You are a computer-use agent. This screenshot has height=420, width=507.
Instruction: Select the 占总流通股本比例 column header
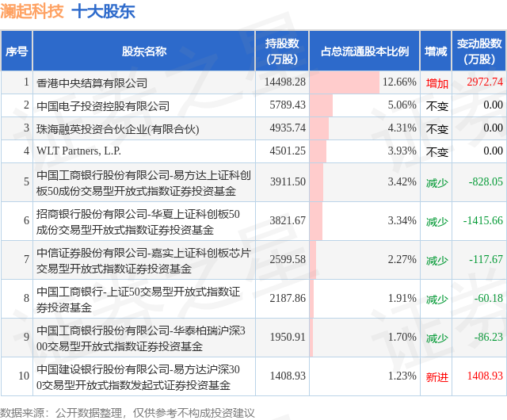(364, 52)
